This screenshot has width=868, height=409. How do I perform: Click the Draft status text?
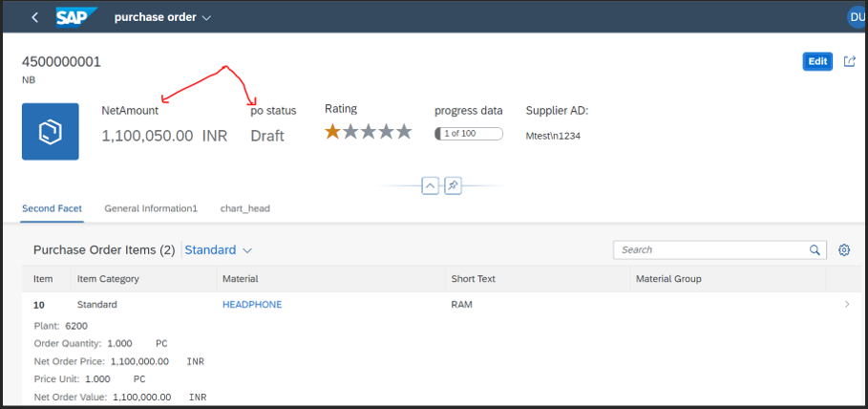click(267, 136)
